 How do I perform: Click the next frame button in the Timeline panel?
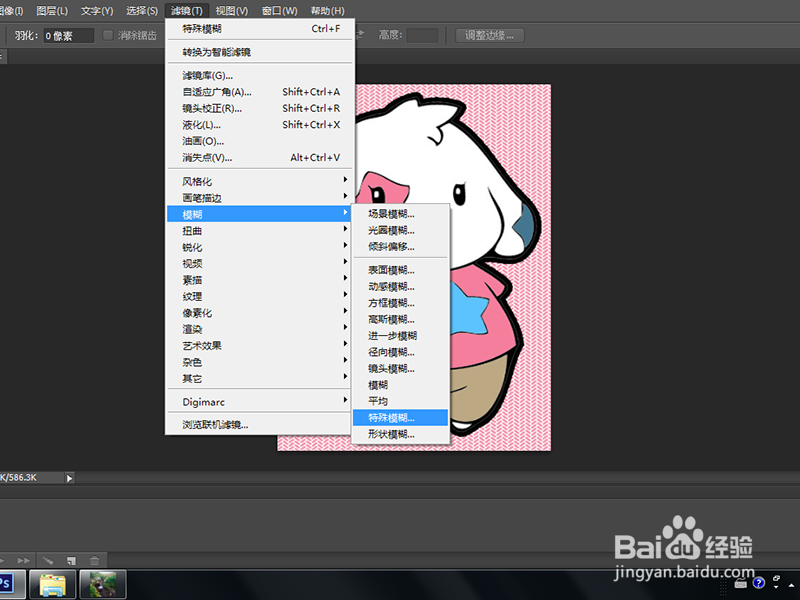click(23, 560)
